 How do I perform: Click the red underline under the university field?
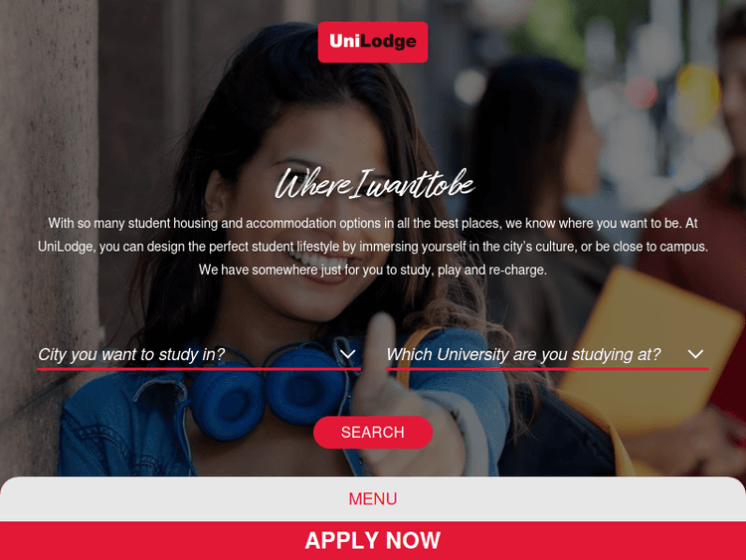pyautogui.click(x=547, y=369)
